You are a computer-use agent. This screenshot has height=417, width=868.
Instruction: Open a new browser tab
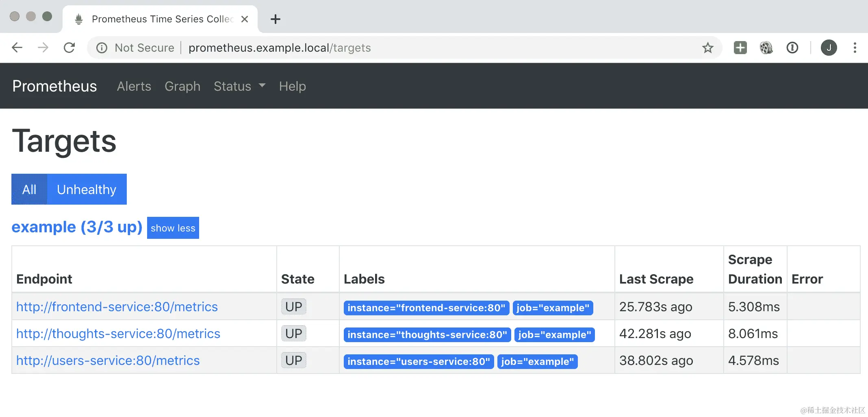point(276,19)
